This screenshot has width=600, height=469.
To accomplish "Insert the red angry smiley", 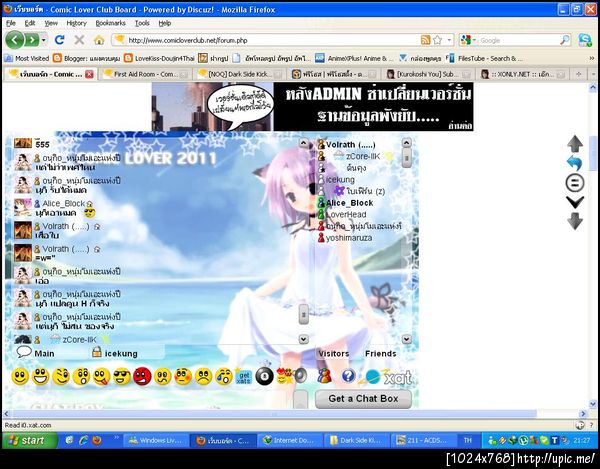I will [x=142, y=377].
